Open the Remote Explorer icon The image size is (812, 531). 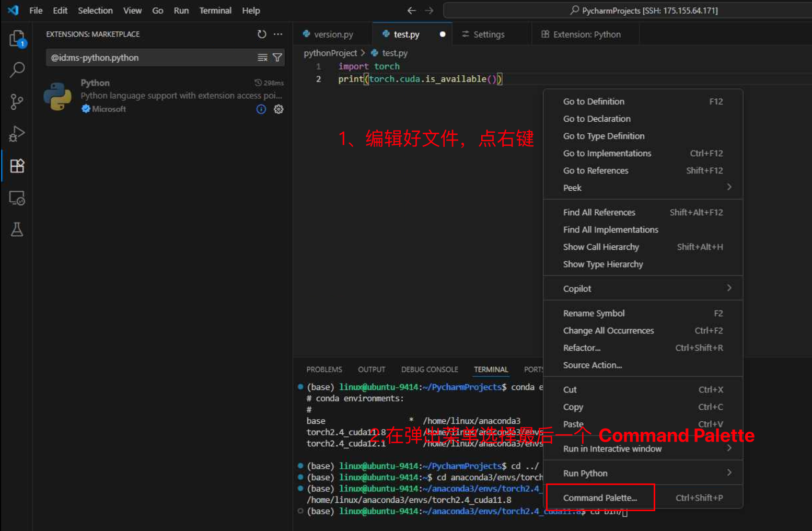(17, 198)
